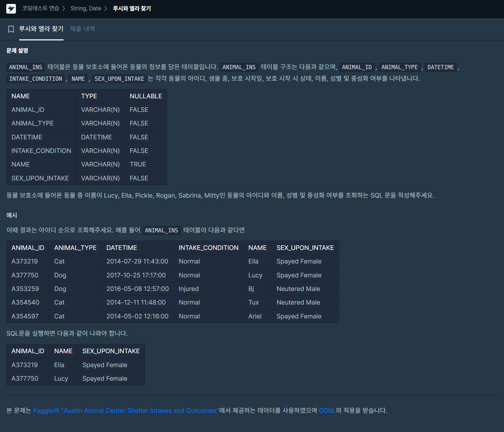Click the Programmers logo icon

[11, 9]
